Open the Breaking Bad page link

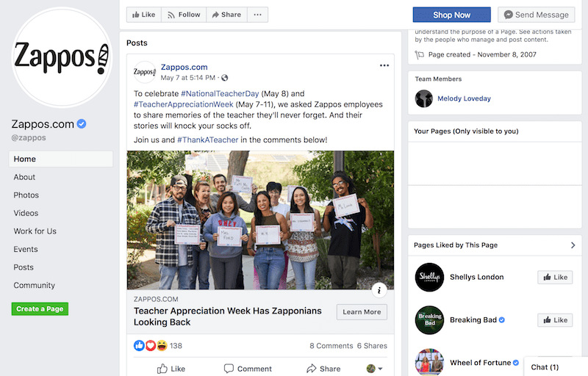473,320
